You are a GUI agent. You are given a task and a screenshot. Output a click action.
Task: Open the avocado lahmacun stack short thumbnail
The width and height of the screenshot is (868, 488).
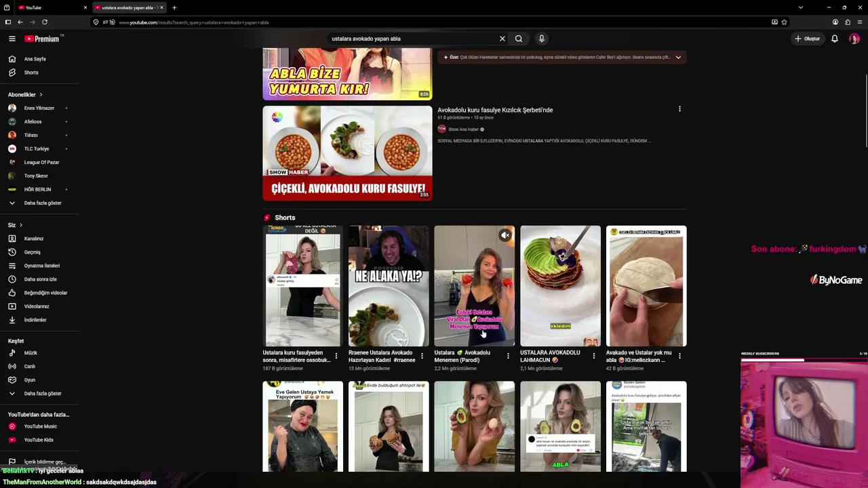pyautogui.click(x=560, y=286)
